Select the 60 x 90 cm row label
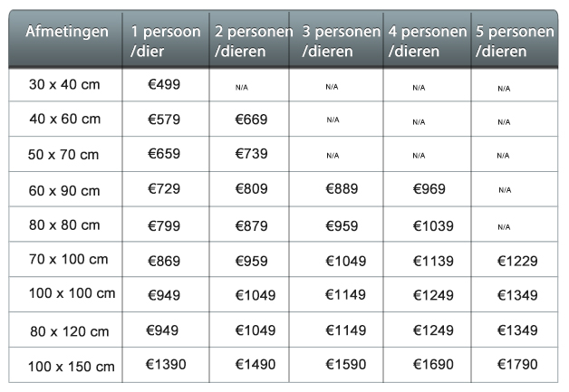The height and width of the screenshot is (392, 569). point(64,191)
